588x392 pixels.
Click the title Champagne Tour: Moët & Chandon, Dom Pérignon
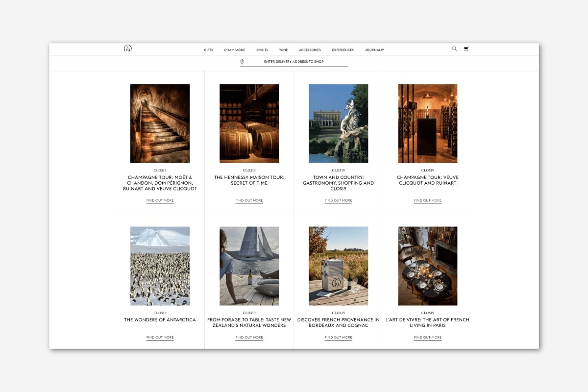coord(160,183)
